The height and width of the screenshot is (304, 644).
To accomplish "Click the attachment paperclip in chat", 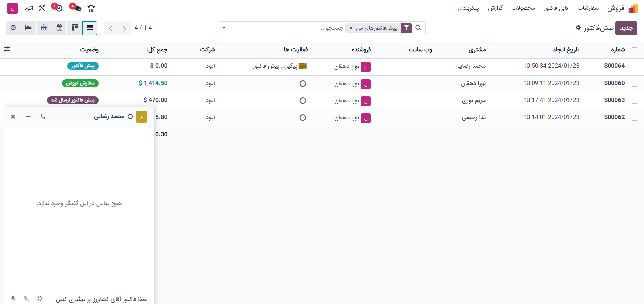I will coord(26,298).
